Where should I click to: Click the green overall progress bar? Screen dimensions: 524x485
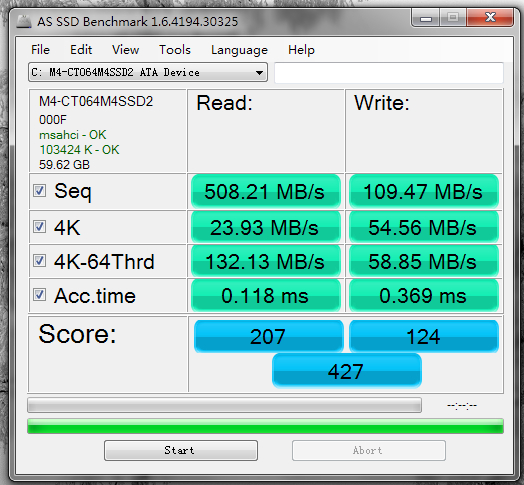tap(265, 426)
